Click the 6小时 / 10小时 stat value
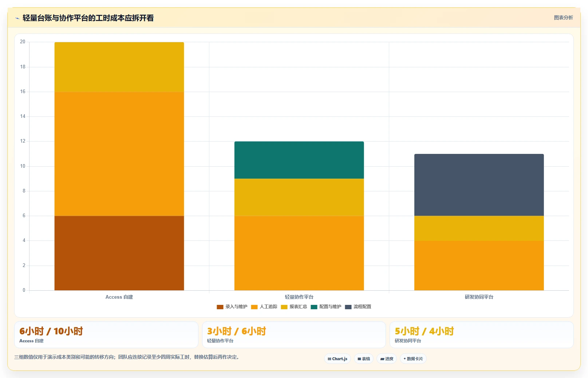Screen dimensions: 588x378 coord(51,331)
